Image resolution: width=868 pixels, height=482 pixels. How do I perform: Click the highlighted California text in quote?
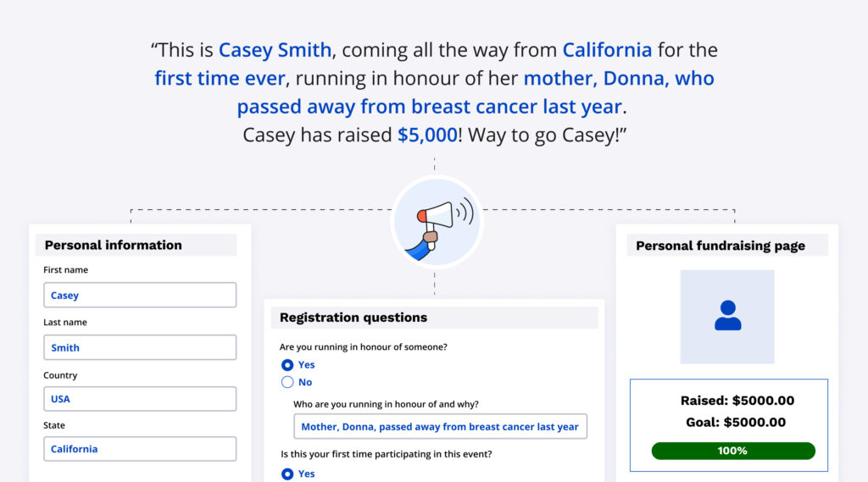click(x=607, y=50)
